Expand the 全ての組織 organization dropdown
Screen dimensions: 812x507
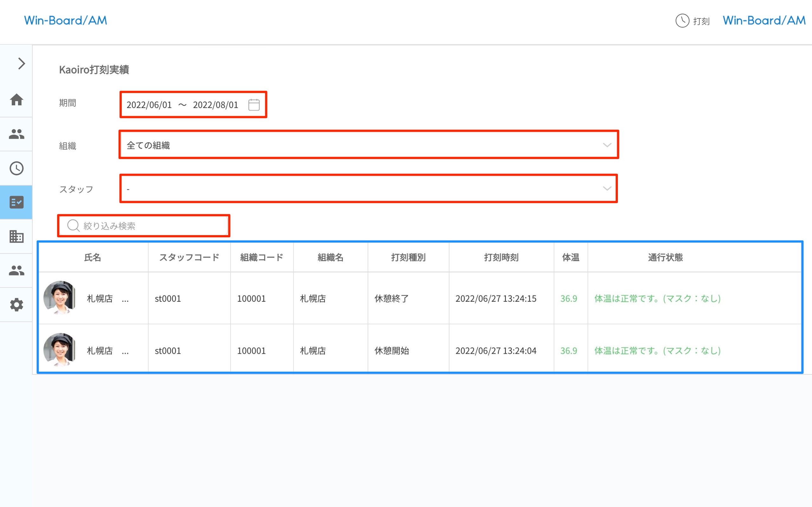click(x=369, y=145)
